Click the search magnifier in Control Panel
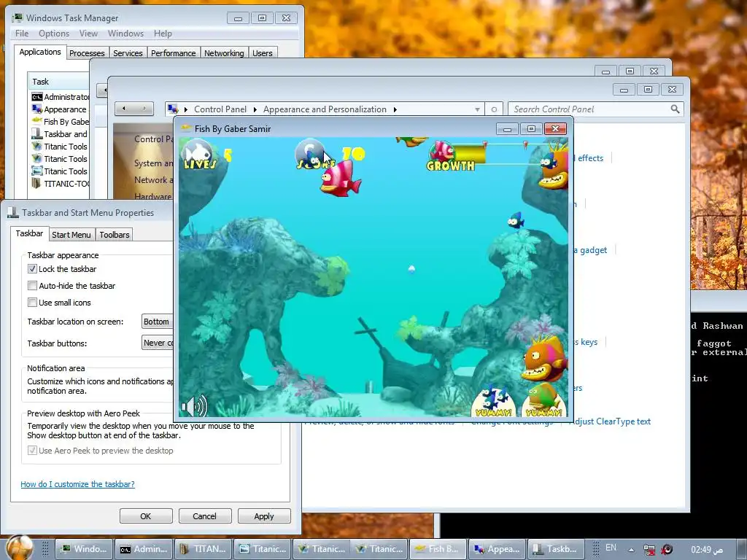The image size is (747, 560). click(675, 109)
